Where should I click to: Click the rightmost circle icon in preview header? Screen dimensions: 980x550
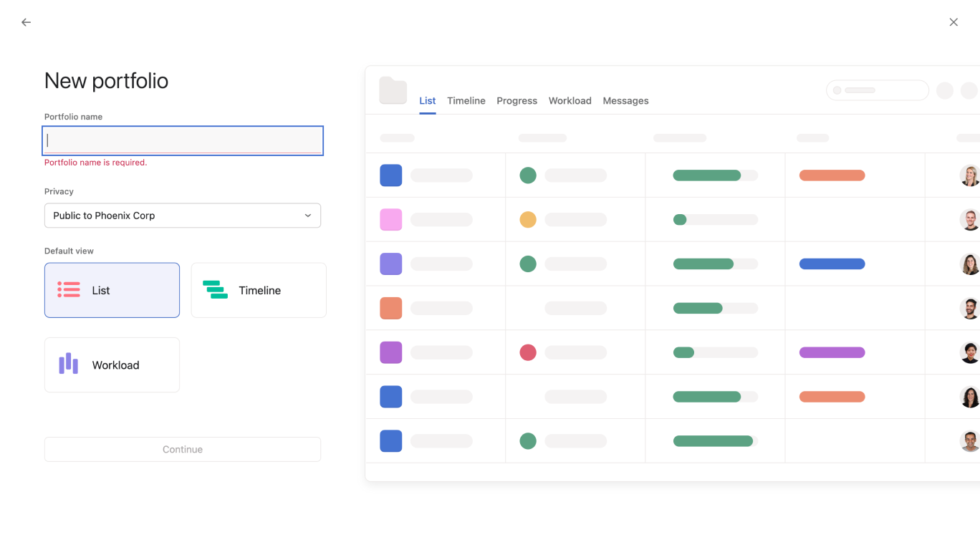[969, 90]
